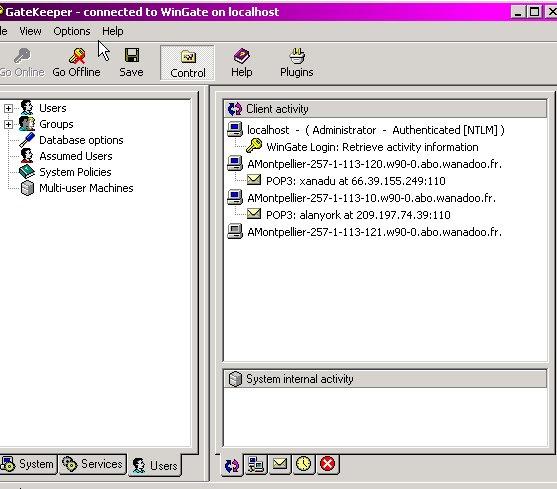Select POP3: xanadu at 66.39.155.249:110
The width and height of the screenshot is (557, 489).
click(x=356, y=181)
